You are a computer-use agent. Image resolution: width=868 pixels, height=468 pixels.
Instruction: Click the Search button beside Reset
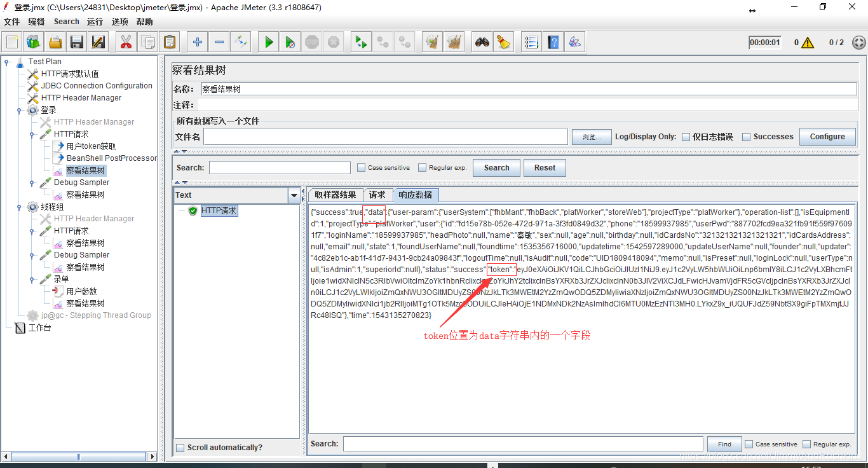pyautogui.click(x=496, y=168)
